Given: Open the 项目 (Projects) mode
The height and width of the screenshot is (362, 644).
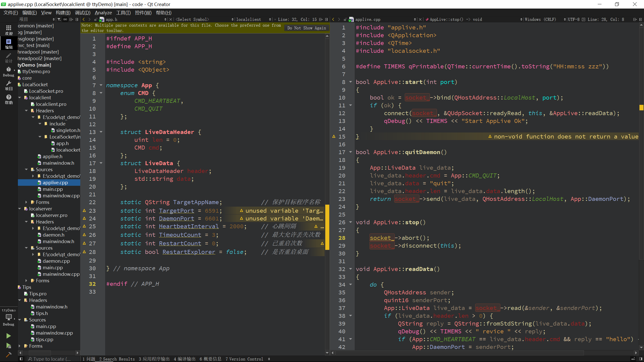Looking at the screenshot, I should coord(9,85).
